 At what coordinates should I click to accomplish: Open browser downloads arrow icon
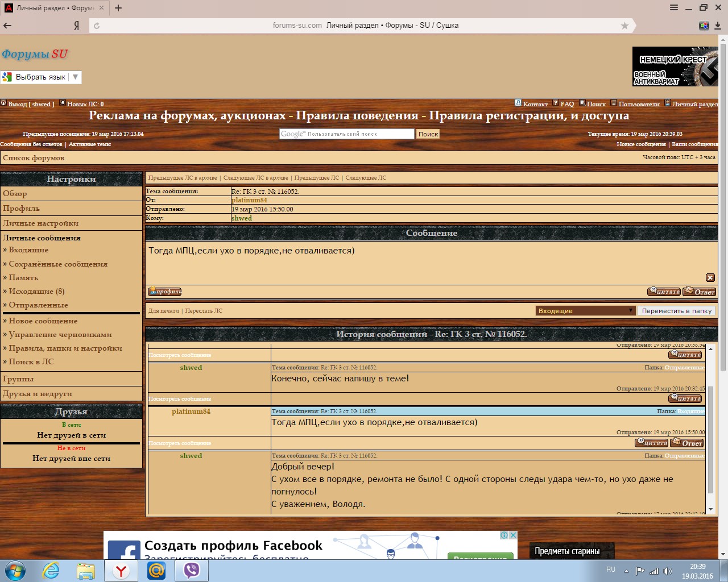tap(718, 26)
